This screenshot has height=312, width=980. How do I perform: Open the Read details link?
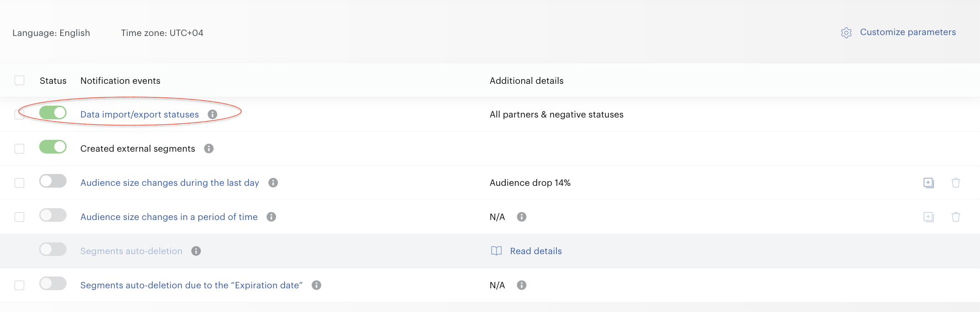(536, 251)
